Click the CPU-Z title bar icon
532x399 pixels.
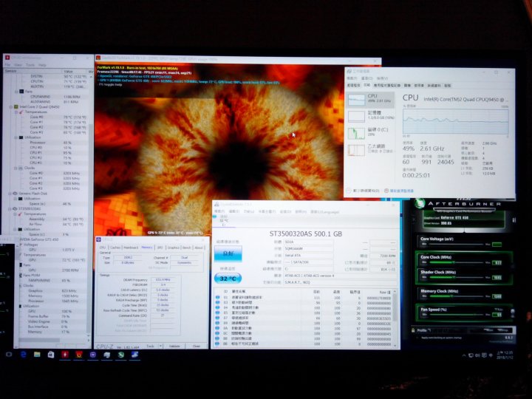(x=99, y=239)
